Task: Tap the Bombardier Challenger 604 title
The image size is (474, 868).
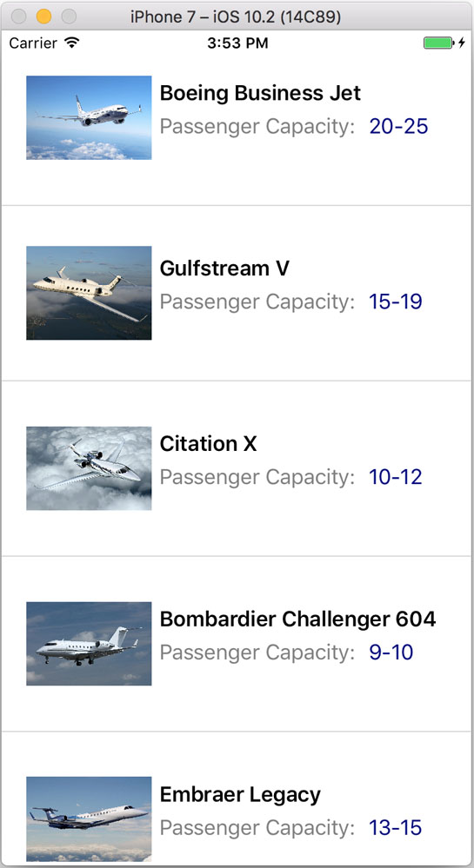Action: (x=297, y=619)
